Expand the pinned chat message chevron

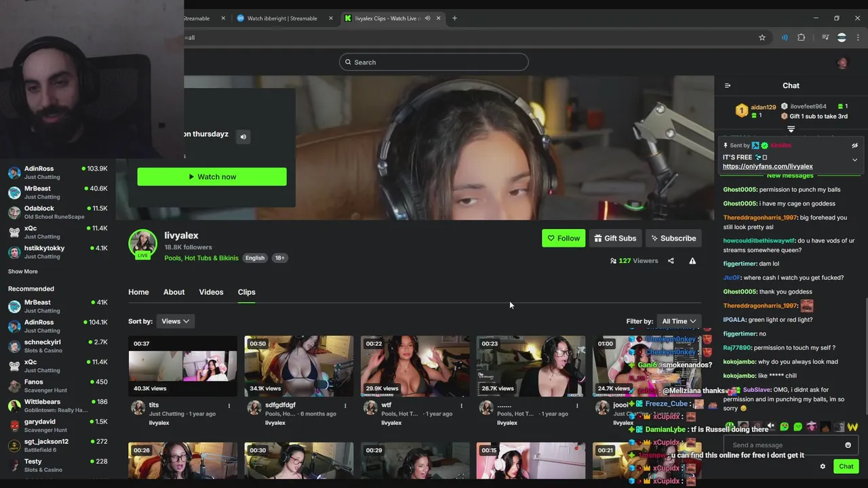coord(854,160)
